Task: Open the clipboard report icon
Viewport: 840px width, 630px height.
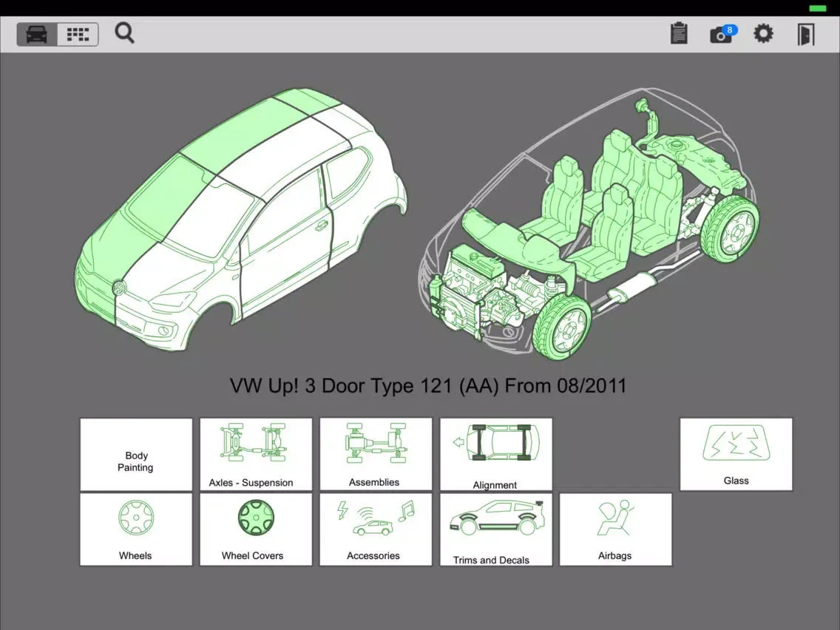Action: 679,34
